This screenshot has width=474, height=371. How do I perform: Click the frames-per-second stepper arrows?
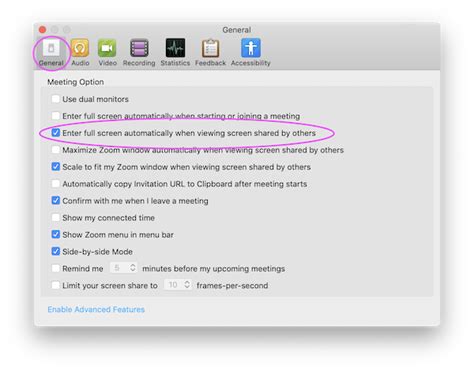187,285
